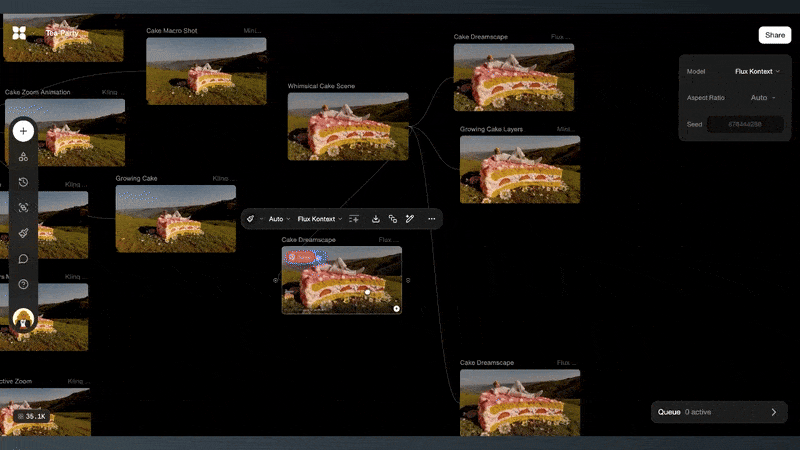Click the brush icon in the floating node toolbar
800x450 pixels.
pos(251,219)
